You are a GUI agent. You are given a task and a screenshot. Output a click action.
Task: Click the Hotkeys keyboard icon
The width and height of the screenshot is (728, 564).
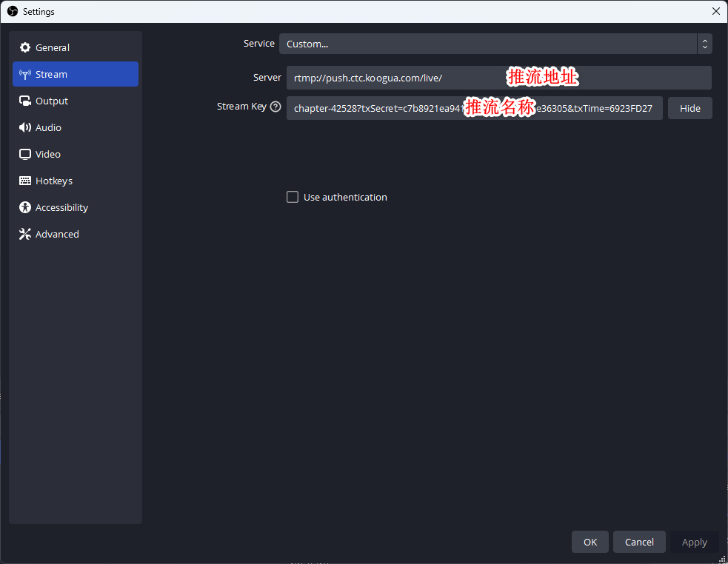25,181
